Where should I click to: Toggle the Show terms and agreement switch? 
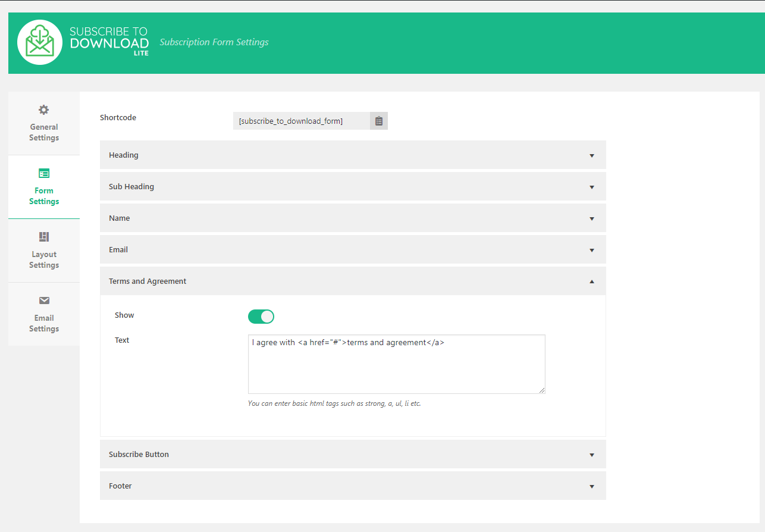pos(261,317)
